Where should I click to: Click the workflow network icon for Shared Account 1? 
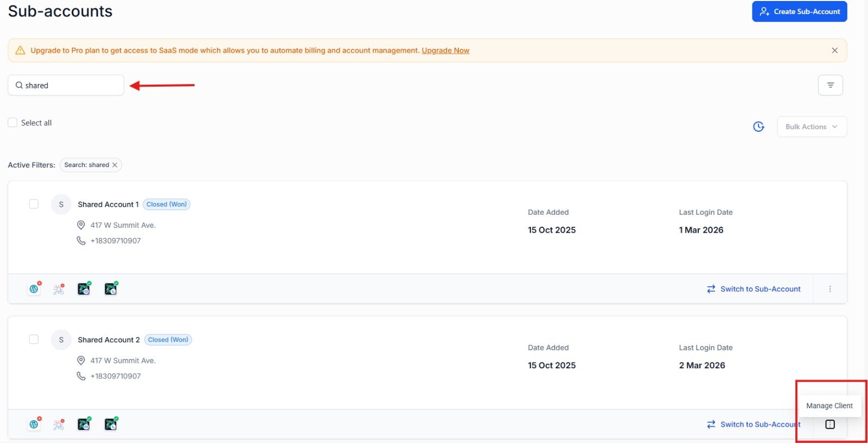click(x=59, y=289)
